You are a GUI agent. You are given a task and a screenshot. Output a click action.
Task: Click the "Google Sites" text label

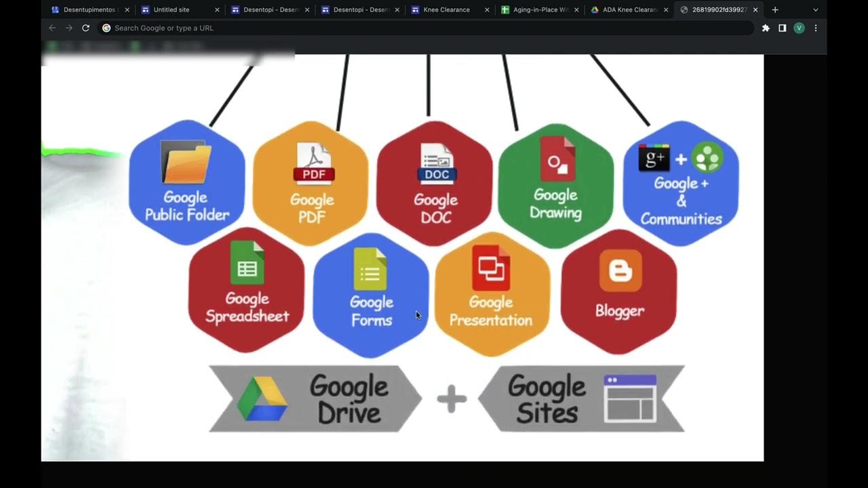pos(547,399)
